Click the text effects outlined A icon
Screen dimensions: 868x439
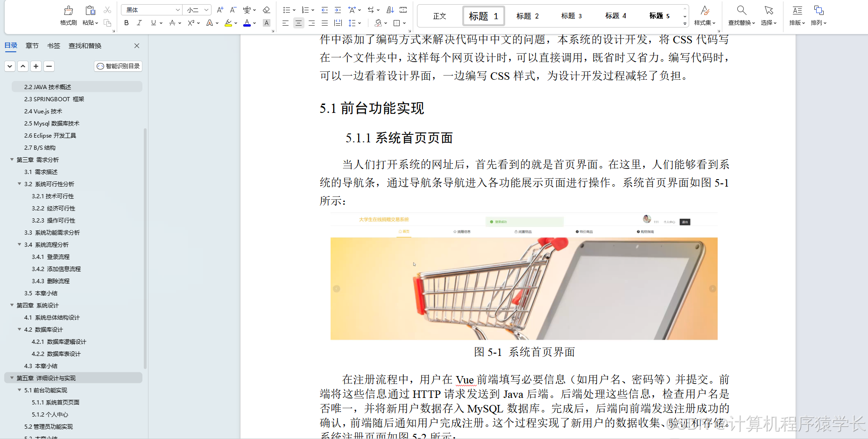[210, 23]
